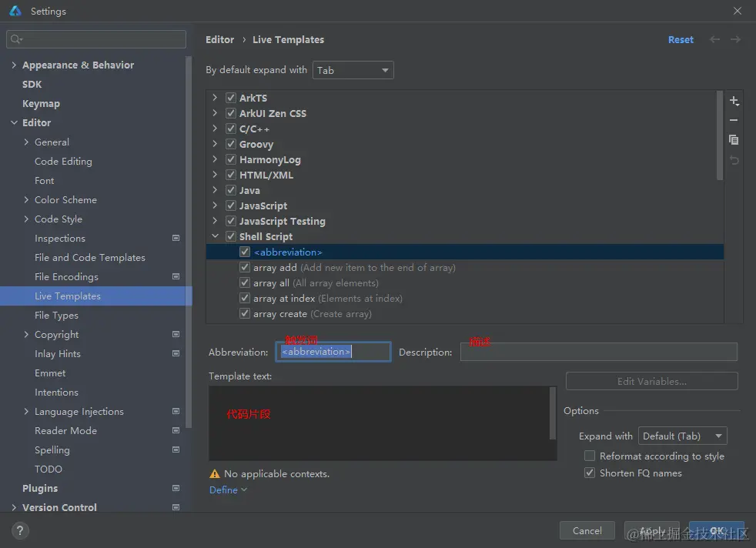
Task: Click project-level icon next to Version Control
Action: click(x=176, y=507)
